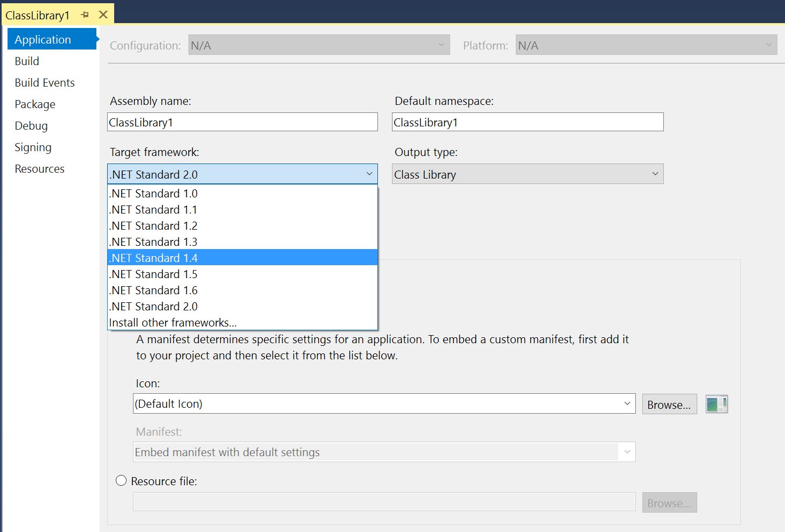This screenshot has width=785, height=532.
Task: Click the Configuration: label
Action: [145, 46]
